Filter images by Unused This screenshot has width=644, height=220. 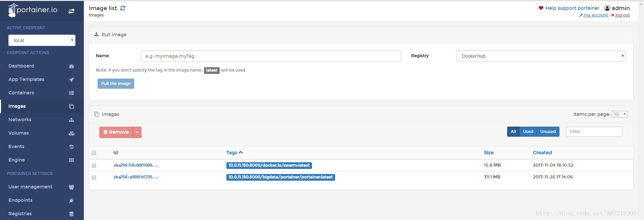[548, 132]
